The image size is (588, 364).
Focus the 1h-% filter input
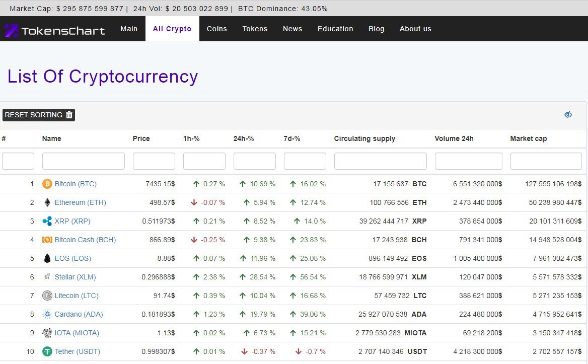pyautogui.click(x=204, y=161)
